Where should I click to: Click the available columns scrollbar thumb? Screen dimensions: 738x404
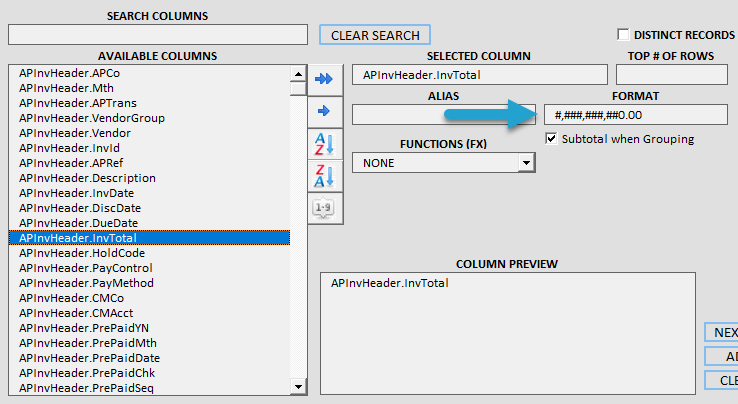(x=298, y=89)
